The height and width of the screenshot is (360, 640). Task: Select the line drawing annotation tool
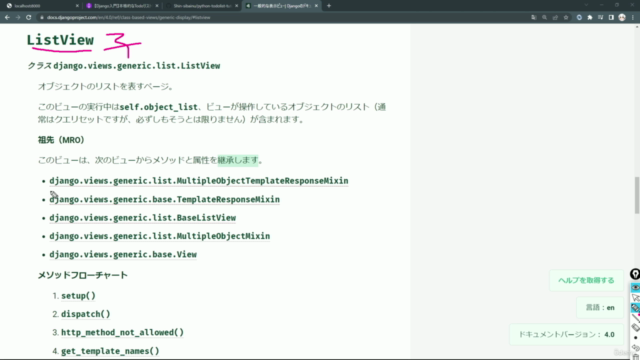point(636,318)
